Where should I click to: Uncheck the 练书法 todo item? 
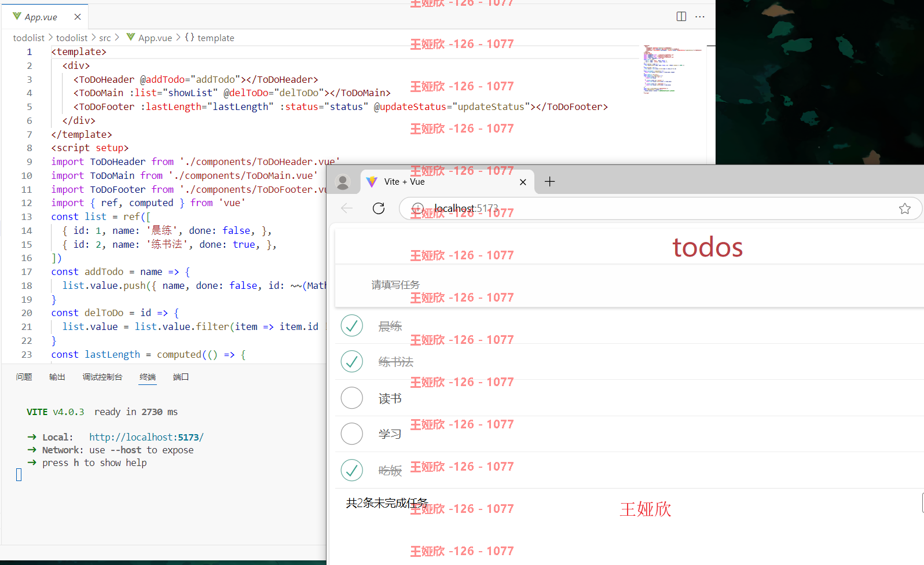[352, 362]
